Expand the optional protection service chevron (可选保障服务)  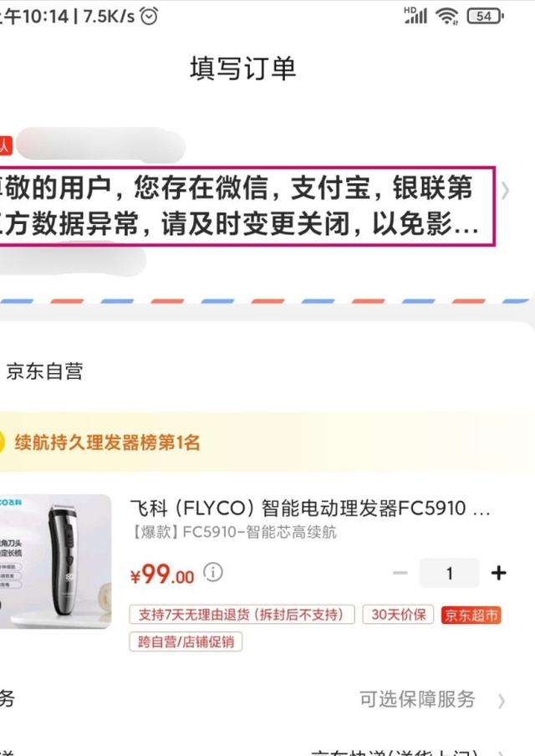click(502, 701)
